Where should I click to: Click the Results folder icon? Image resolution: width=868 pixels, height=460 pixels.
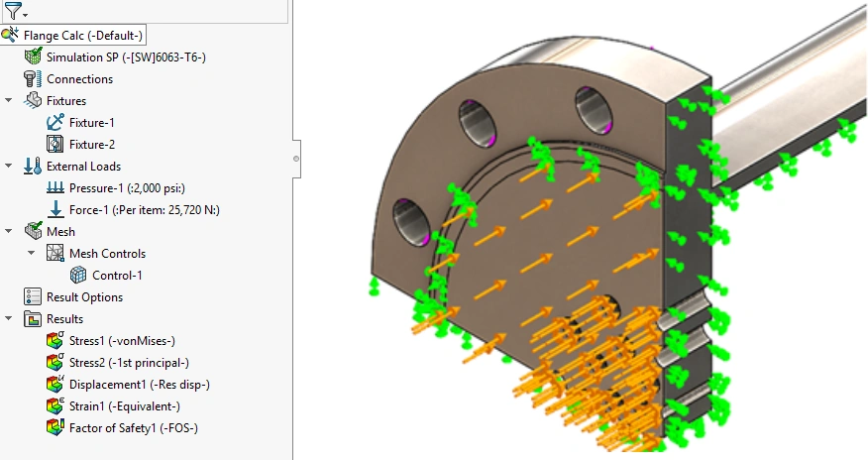point(34,319)
